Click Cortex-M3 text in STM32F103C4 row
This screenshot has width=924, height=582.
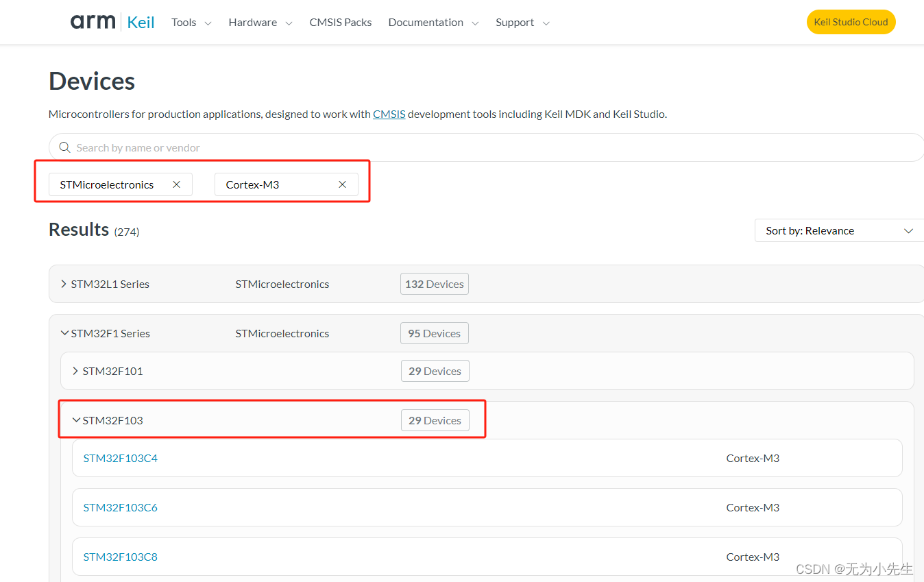[x=753, y=458]
